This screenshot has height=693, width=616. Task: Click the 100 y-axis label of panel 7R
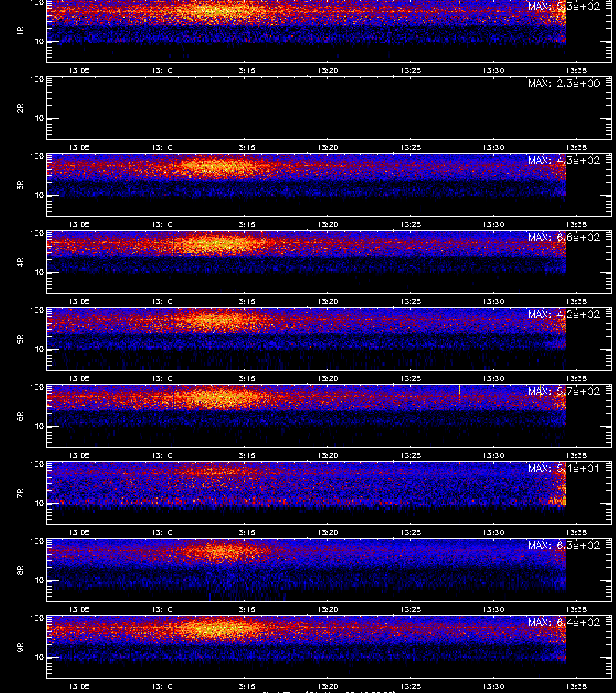[x=37, y=464]
